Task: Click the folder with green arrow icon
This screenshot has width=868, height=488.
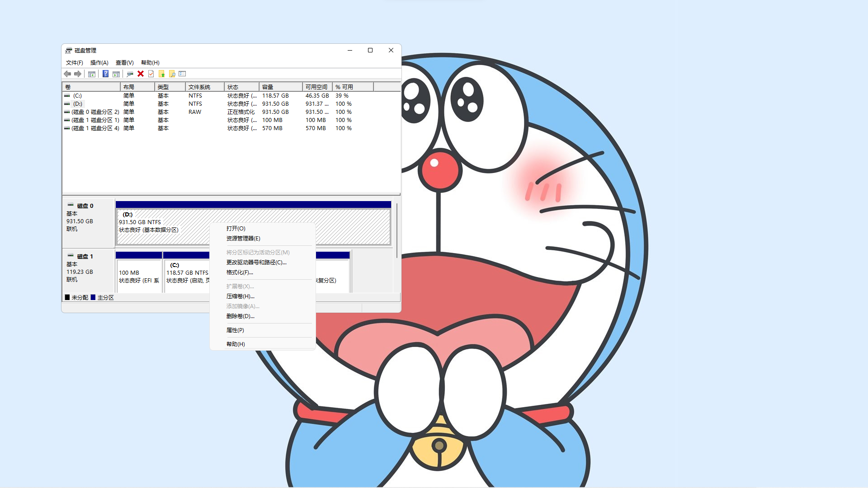Action: tap(161, 74)
